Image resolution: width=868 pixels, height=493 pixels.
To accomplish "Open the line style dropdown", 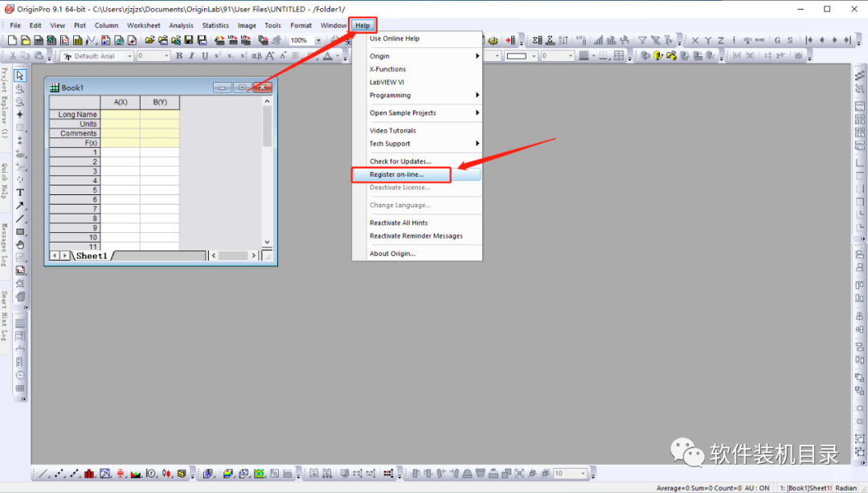I will 534,56.
